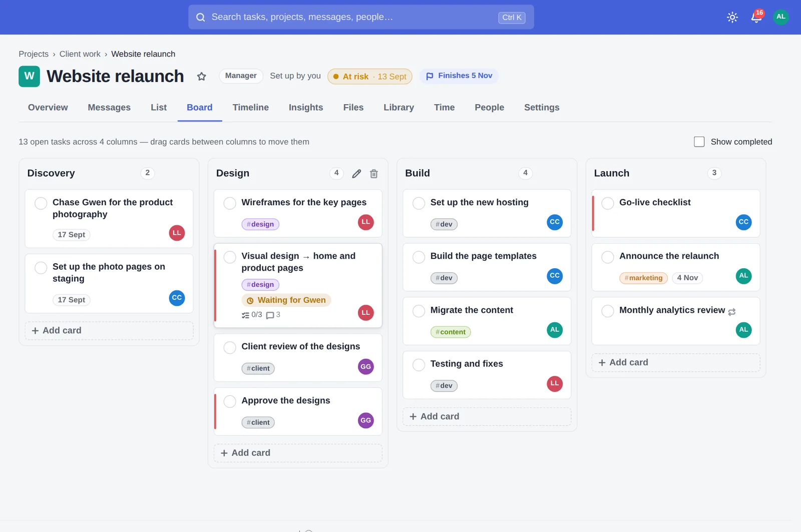
Task: Click the #marketing tag
Action: point(643,278)
